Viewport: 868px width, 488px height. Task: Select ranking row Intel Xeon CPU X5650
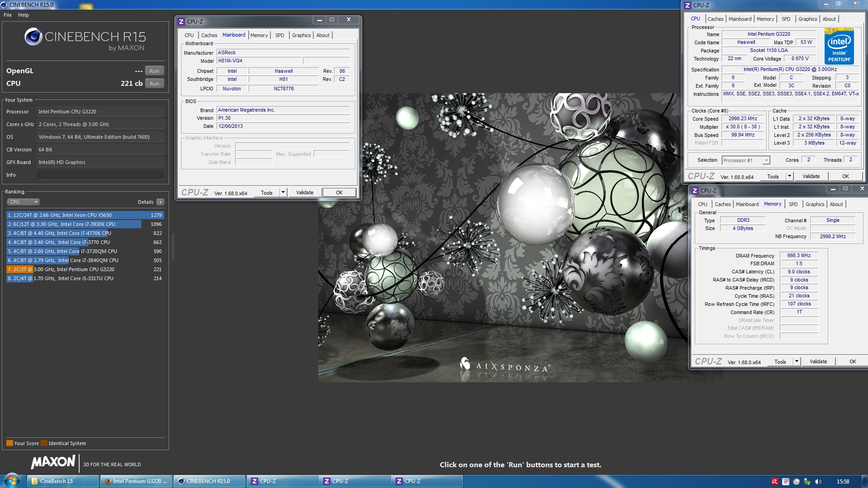(x=85, y=215)
